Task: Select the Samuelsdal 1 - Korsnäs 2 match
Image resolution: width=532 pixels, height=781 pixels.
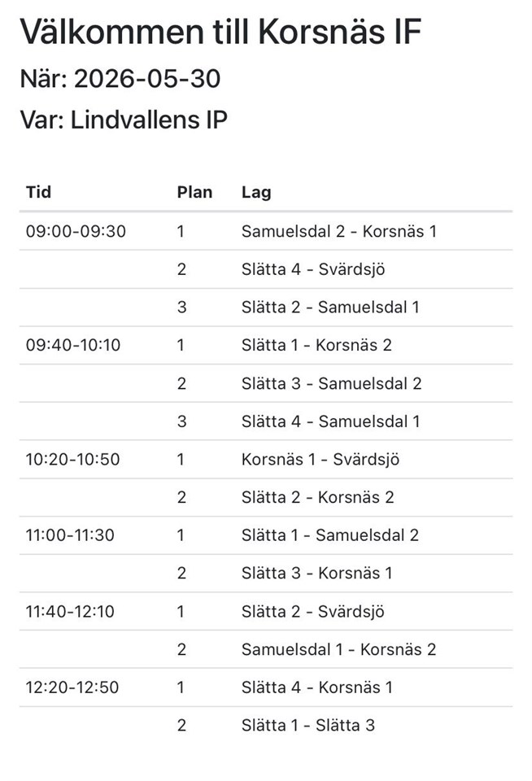Action: tap(338, 649)
